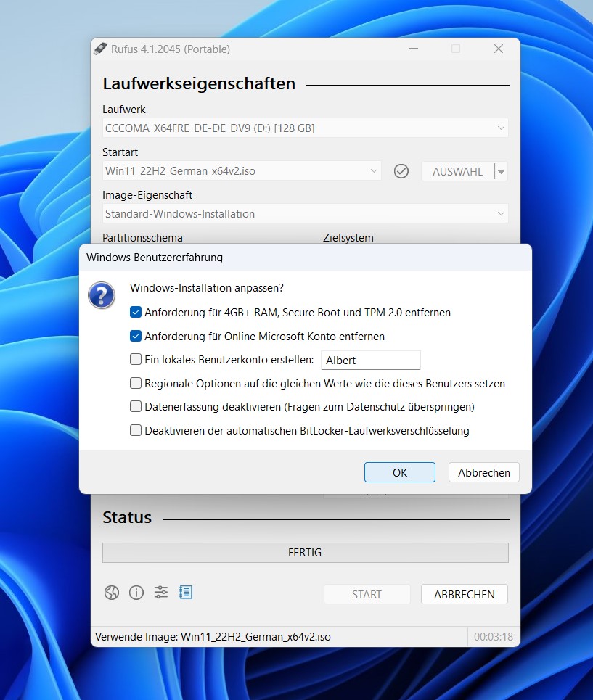Open the Laufwerk drive dropdown
This screenshot has height=700, width=593.
[x=306, y=128]
